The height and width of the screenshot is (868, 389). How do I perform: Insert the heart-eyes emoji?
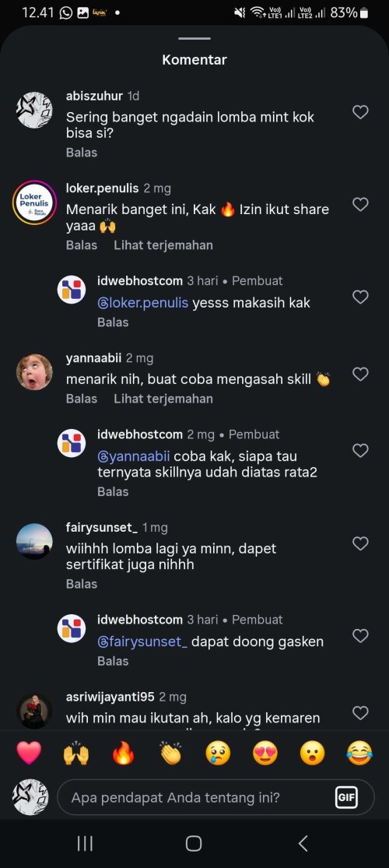[x=265, y=753]
